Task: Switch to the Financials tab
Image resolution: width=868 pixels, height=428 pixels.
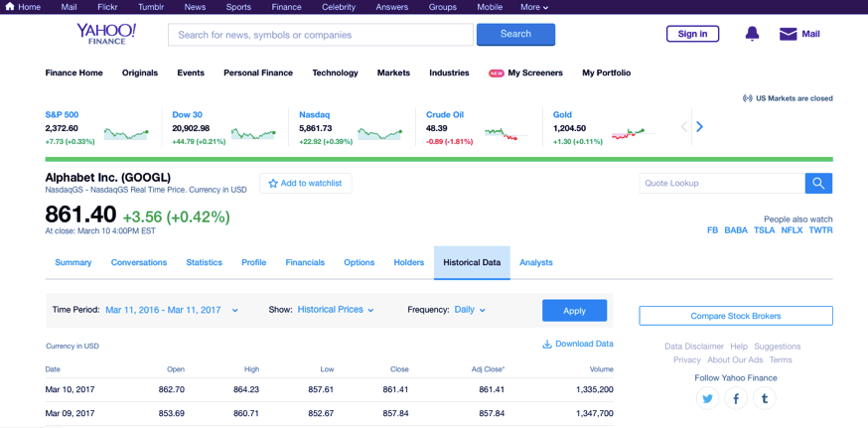Action: click(x=305, y=262)
